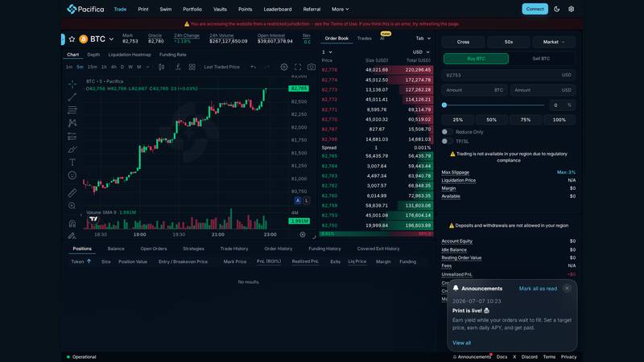644x362 pixels.
Task: Expand more timeframes chevron
Action: (148, 67)
